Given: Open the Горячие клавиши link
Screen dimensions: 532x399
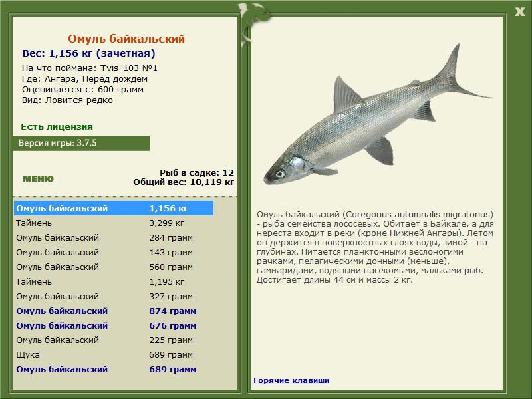Looking at the screenshot, I should pos(291,380).
